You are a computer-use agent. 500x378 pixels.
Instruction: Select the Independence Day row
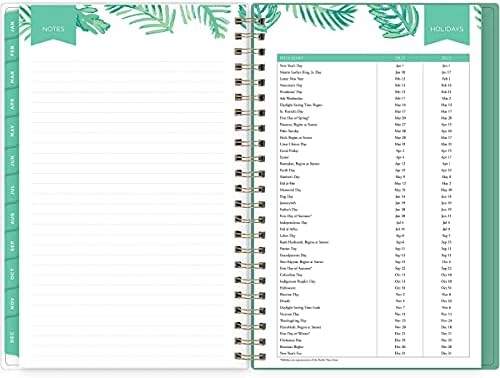click(x=373, y=222)
